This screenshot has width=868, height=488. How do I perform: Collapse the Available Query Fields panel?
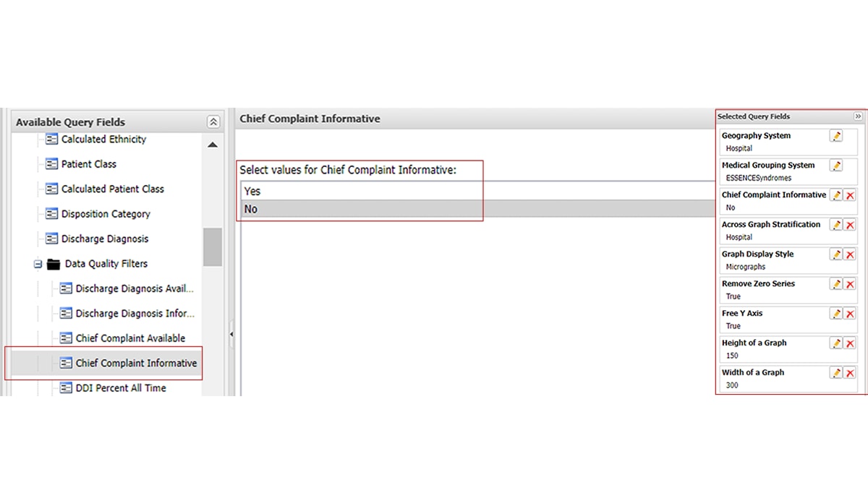coord(213,122)
